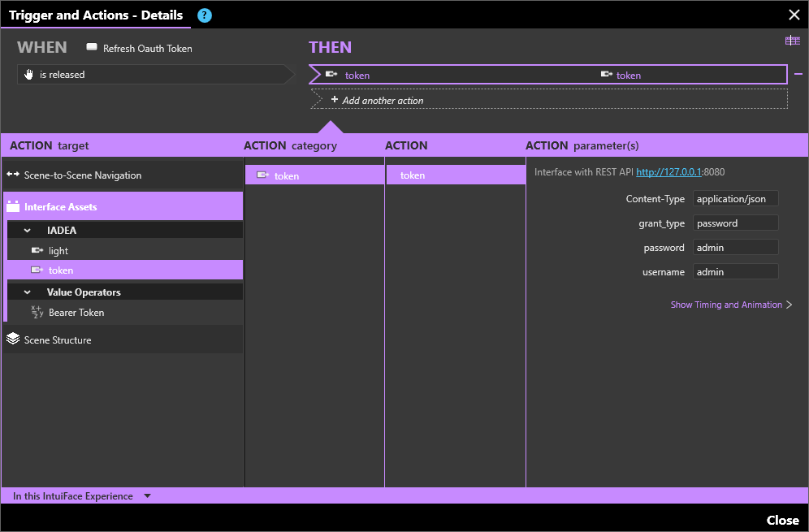Edit the password field

point(735,247)
